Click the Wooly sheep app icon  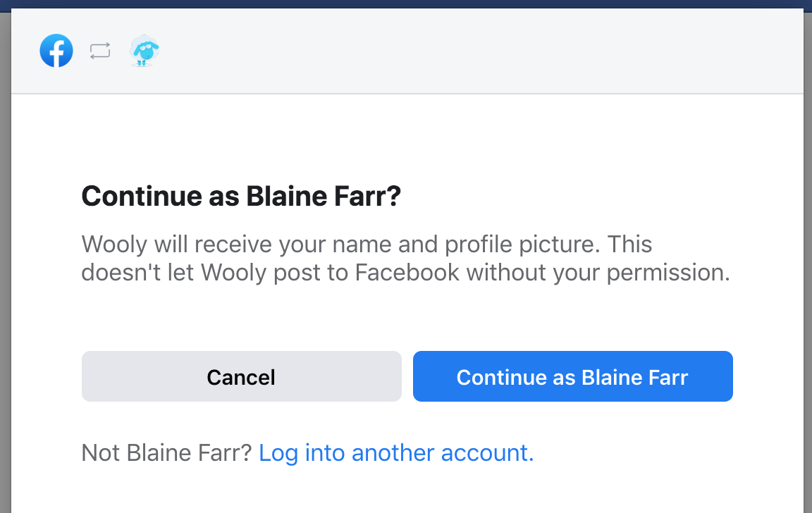[144, 51]
